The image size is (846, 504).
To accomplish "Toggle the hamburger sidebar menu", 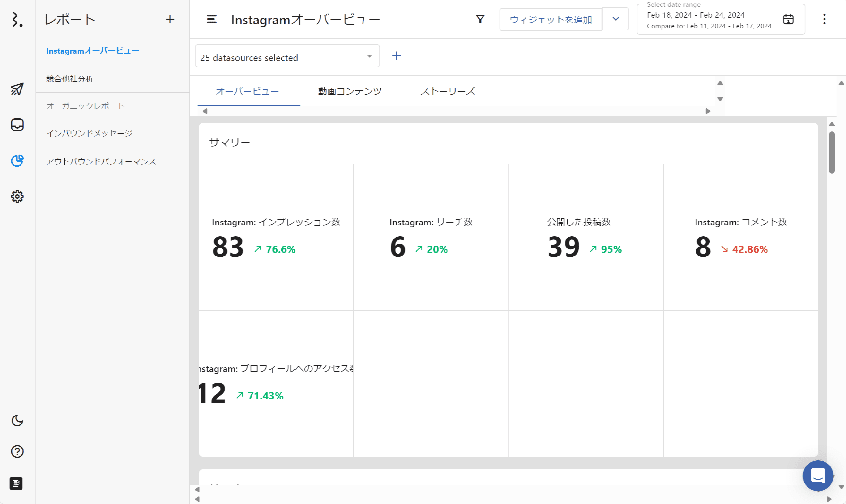I will (x=211, y=19).
